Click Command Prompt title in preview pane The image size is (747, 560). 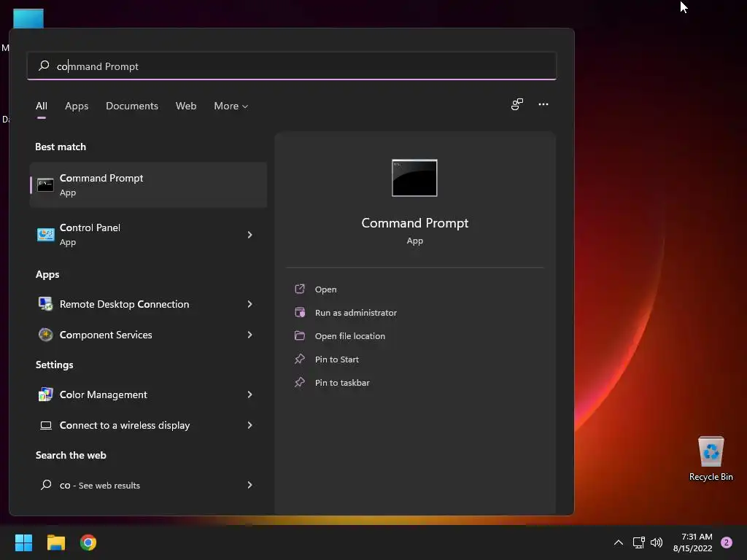click(x=414, y=223)
